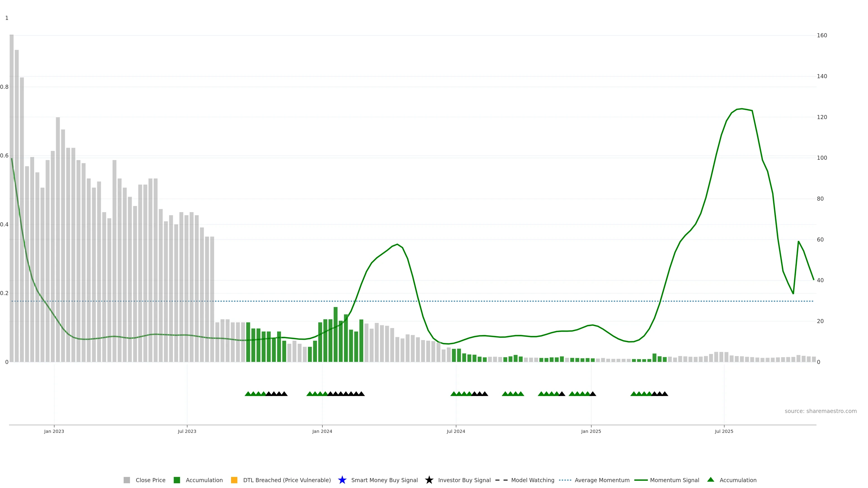Click the Jul 2025 axis label
Image resolution: width=868 pixels, height=488 pixels.
click(724, 431)
